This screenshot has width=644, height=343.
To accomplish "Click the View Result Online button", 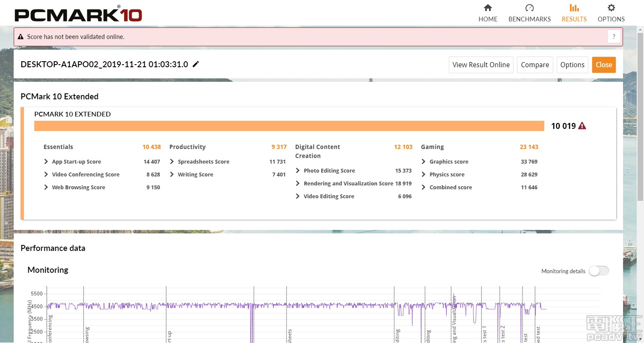I will (x=481, y=65).
